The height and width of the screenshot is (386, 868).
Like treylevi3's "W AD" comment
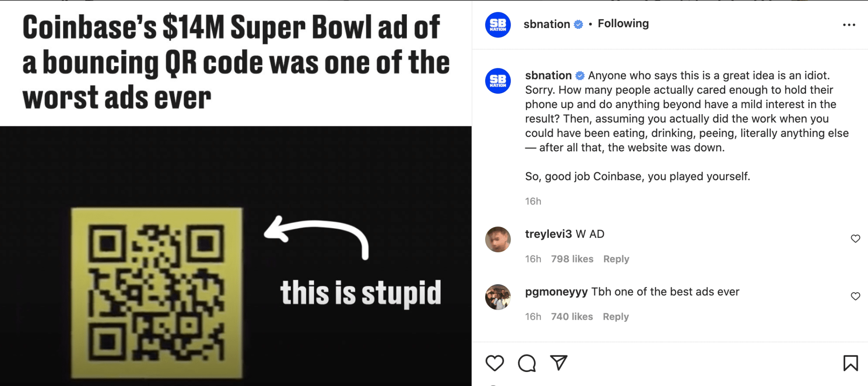coord(855,239)
